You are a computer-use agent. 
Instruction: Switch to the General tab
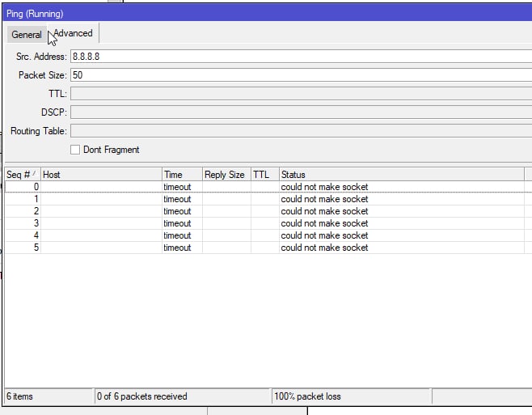27,35
